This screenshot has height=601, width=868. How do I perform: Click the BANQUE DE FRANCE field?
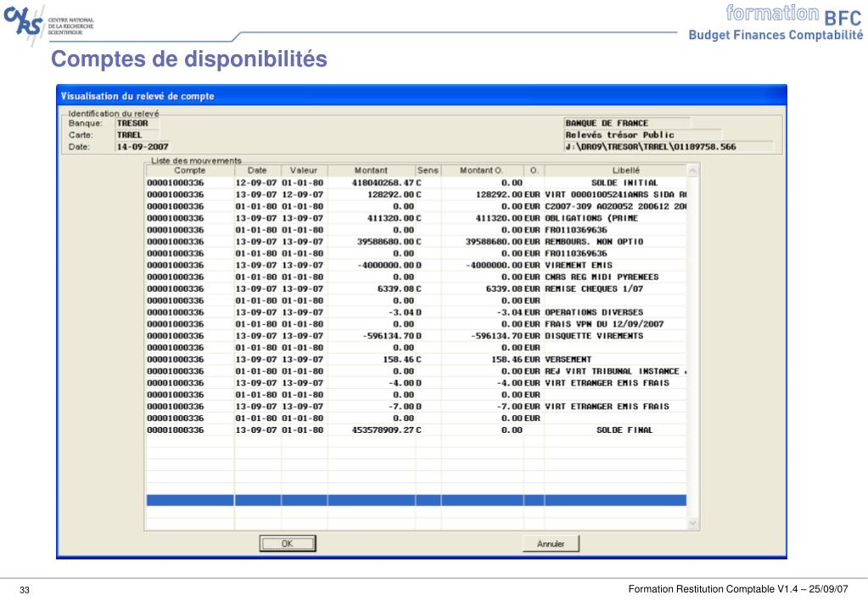tap(627, 123)
